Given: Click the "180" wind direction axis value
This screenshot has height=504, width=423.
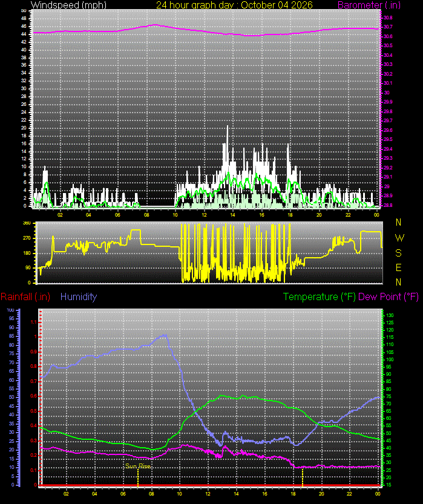Looking at the screenshot, I should pyautogui.click(x=27, y=253).
